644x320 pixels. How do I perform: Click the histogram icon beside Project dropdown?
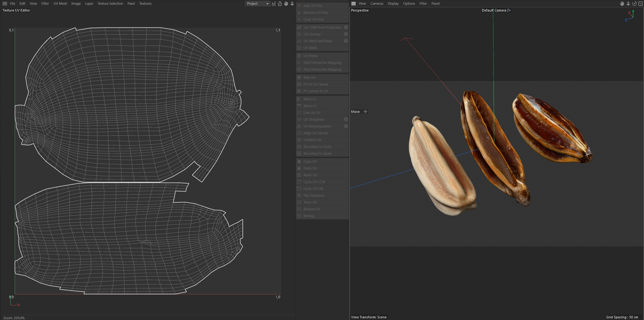point(274,4)
